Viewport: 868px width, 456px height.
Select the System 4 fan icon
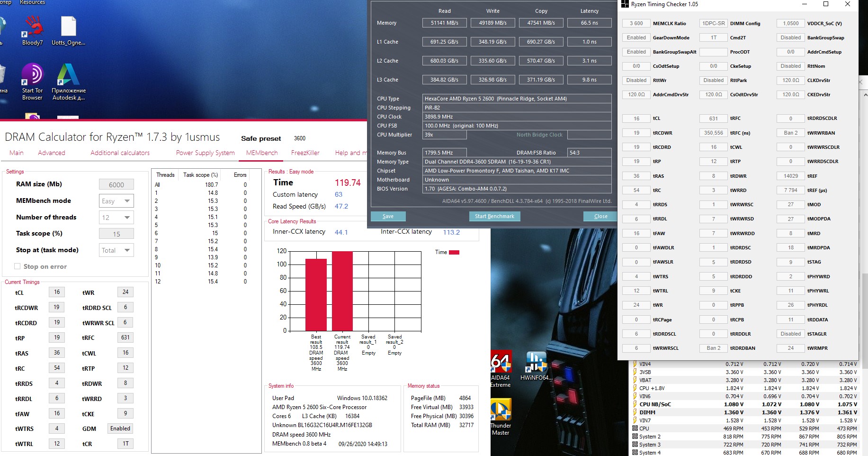click(635, 453)
